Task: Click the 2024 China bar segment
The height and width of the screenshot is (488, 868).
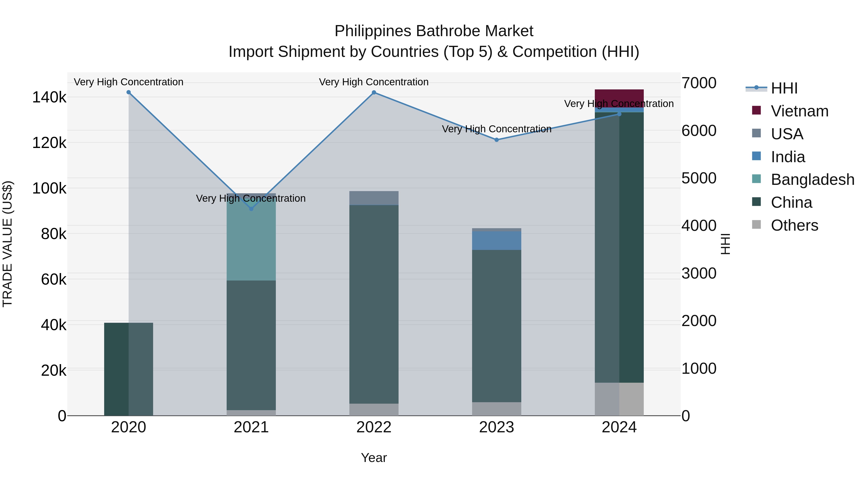Action: [619, 247]
